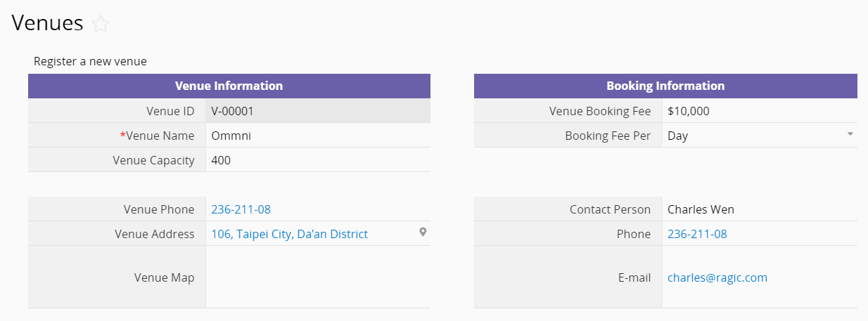Click the contact Phone number link

pos(696,234)
